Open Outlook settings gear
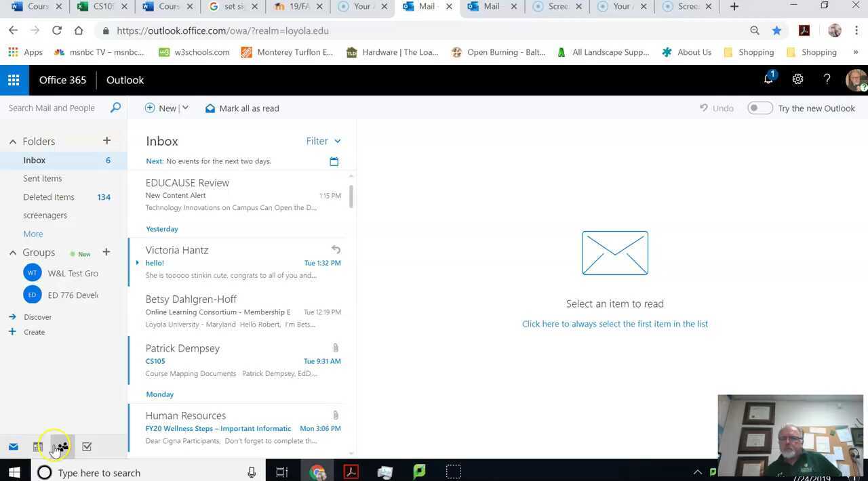Screen dimensions: 868x481 pyautogui.click(x=797, y=79)
